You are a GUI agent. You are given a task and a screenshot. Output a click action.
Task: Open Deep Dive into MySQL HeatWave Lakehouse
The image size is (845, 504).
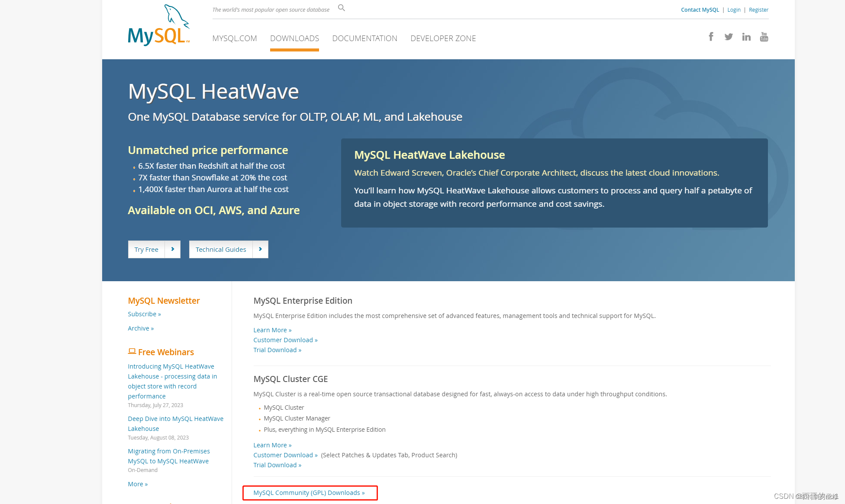(176, 424)
